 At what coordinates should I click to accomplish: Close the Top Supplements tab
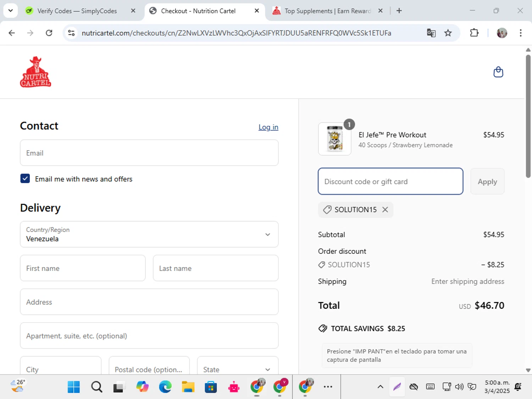pos(380,11)
